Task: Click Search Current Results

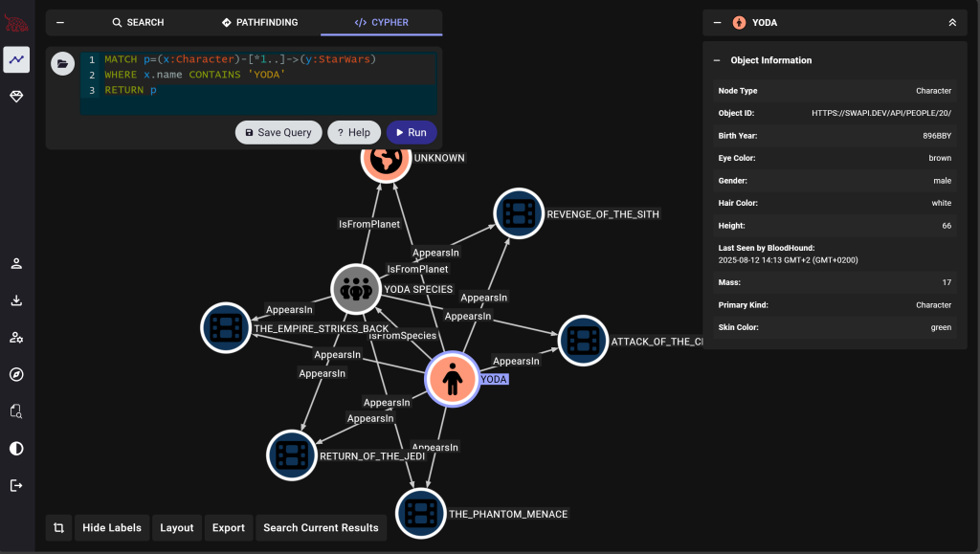Action: click(321, 528)
